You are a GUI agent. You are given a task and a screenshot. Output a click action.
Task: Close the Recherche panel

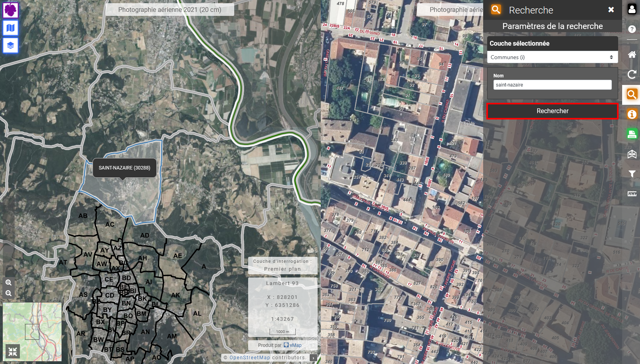point(611,10)
